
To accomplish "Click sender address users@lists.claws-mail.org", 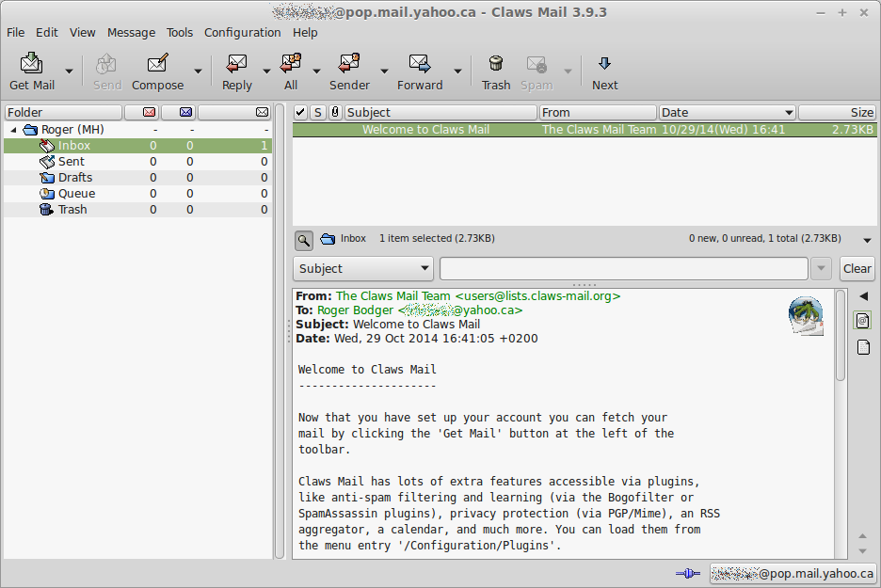I will 537,296.
